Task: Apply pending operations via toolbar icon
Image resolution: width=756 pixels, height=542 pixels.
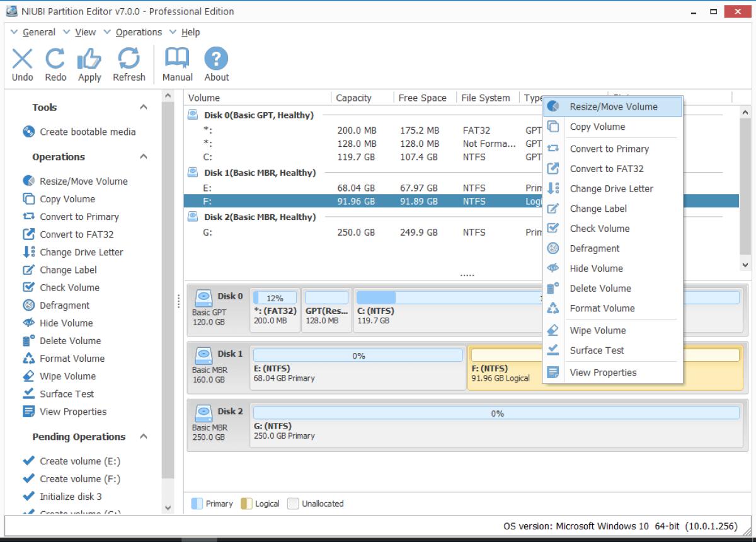Action: click(x=89, y=62)
